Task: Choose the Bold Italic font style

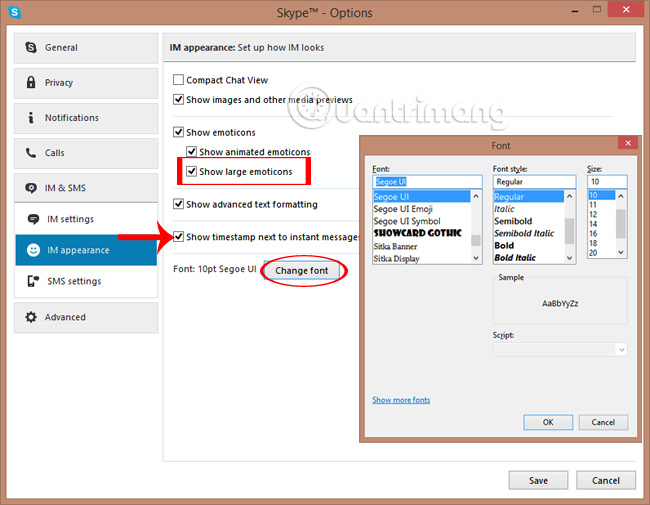Action: 529,257
